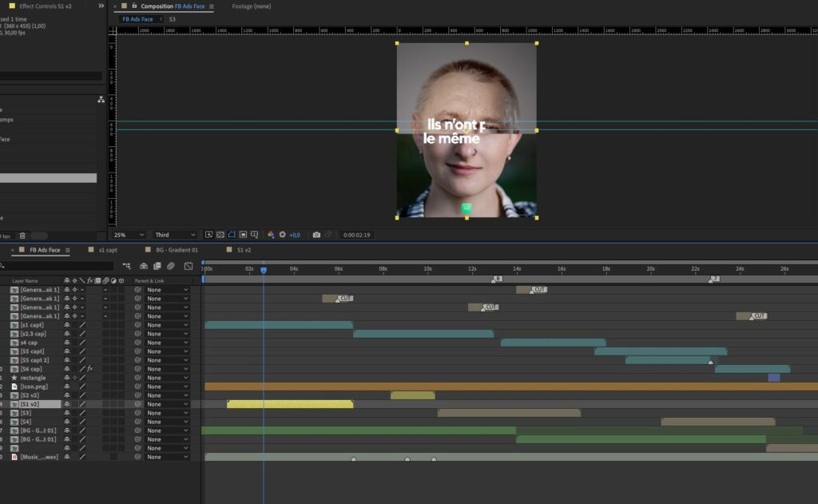Image resolution: width=818 pixels, height=504 pixels.
Task: Open the Show Channel color management icon
Action: [271, 235]
